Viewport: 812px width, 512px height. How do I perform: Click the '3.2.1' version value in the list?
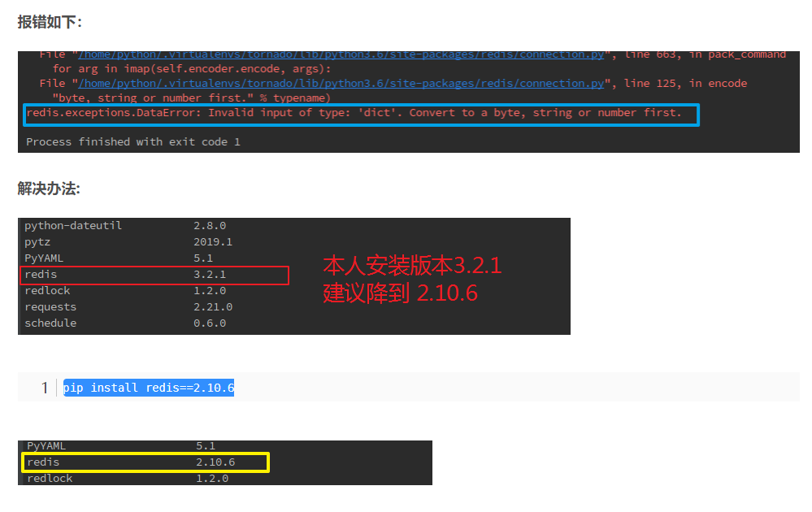210,275
